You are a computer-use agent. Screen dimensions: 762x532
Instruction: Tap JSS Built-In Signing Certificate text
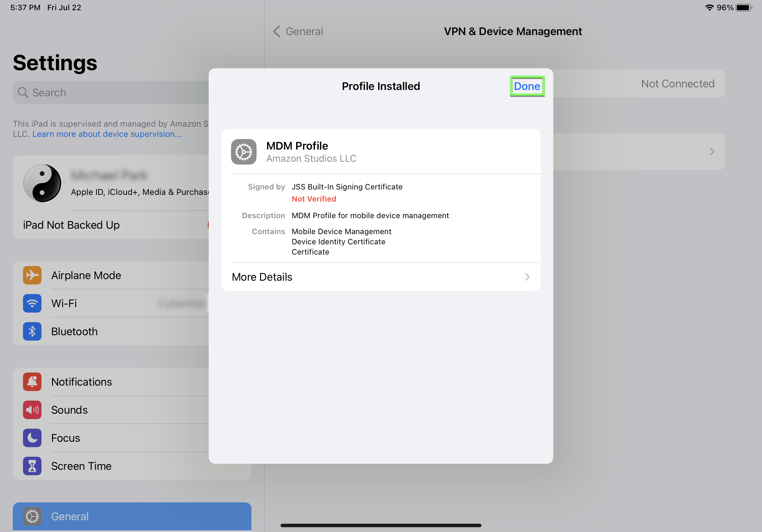pos(347,187)
